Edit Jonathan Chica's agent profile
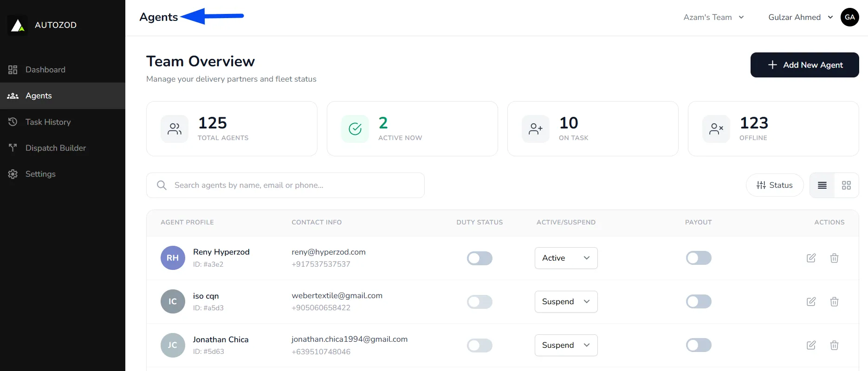 (811, 345)
